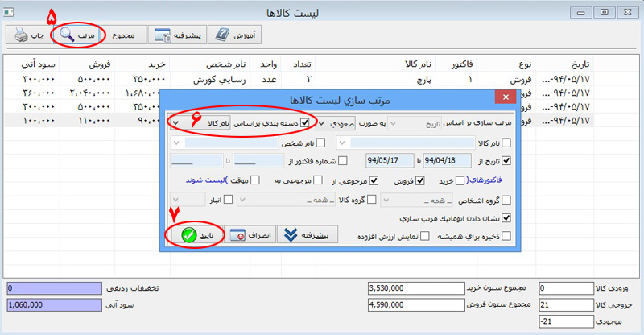
Task: Click the مرتب magnifier icon
Action: 65,35
